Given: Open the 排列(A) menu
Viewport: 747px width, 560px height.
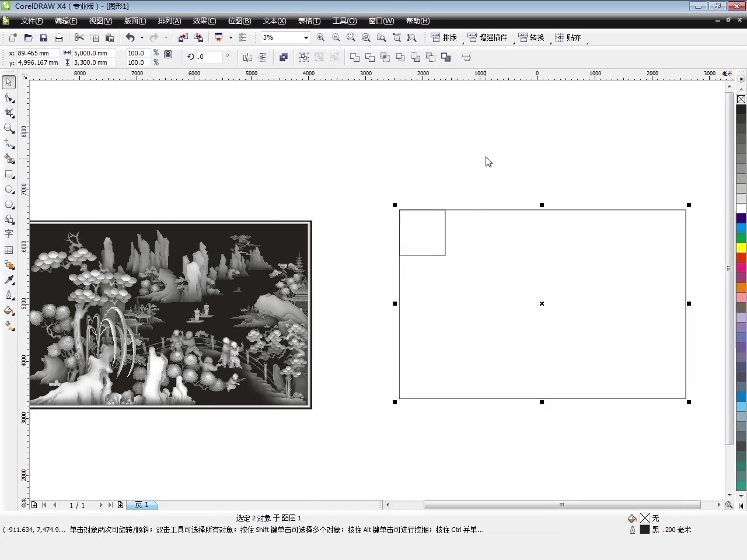Looking at the screenshot, I should click(169, 21).
